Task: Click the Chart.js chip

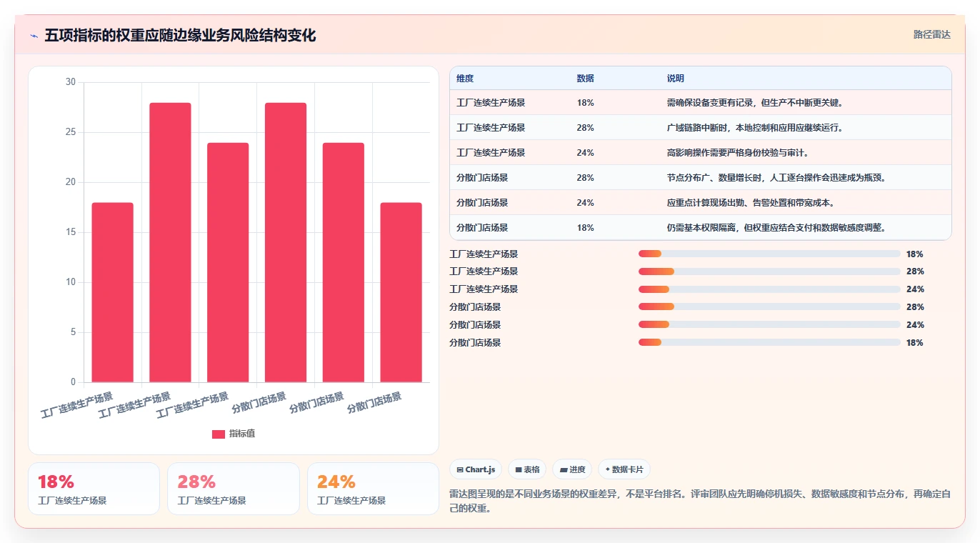Action: [476, 469]
